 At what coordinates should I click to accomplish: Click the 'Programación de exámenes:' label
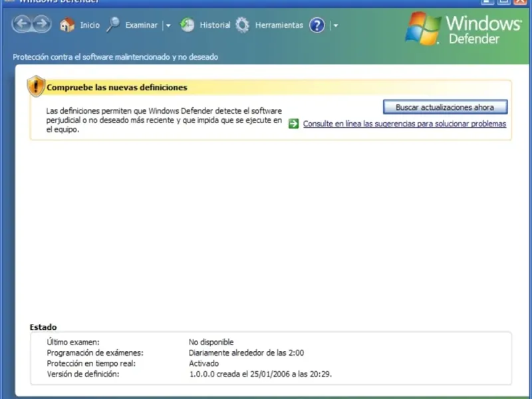(95, 353)
